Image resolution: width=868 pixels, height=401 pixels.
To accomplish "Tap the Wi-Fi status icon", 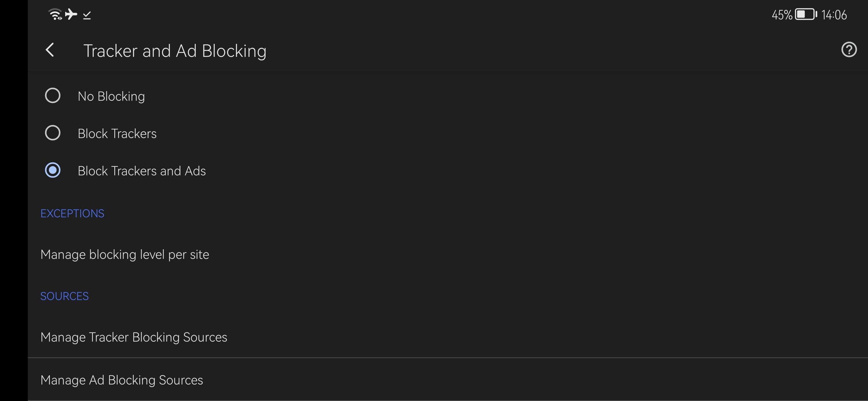I will [55, 14].
